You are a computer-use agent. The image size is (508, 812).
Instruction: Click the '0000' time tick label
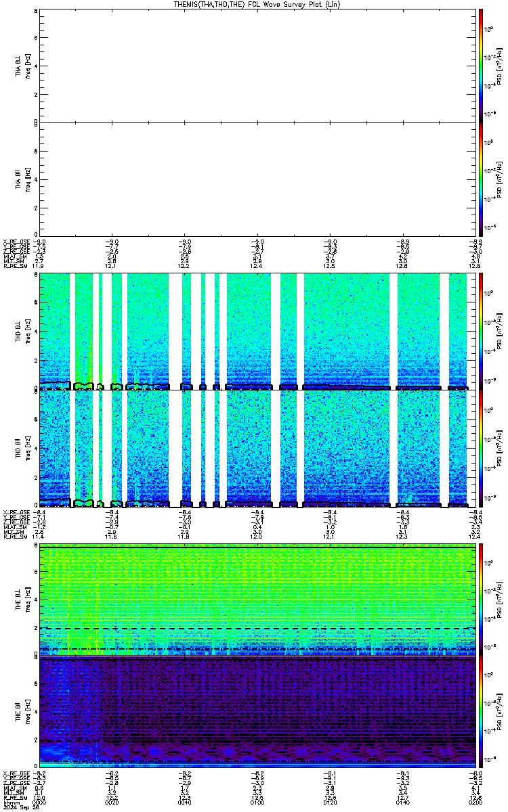pyautogui.click(x=39, y=803)
